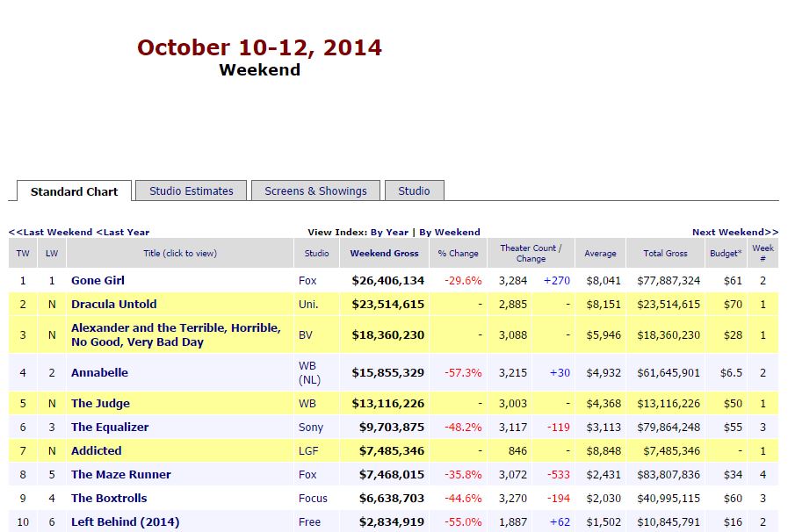788x532 pixels.
Task: Open Gone Girl movie page
Action: (98, 280)
